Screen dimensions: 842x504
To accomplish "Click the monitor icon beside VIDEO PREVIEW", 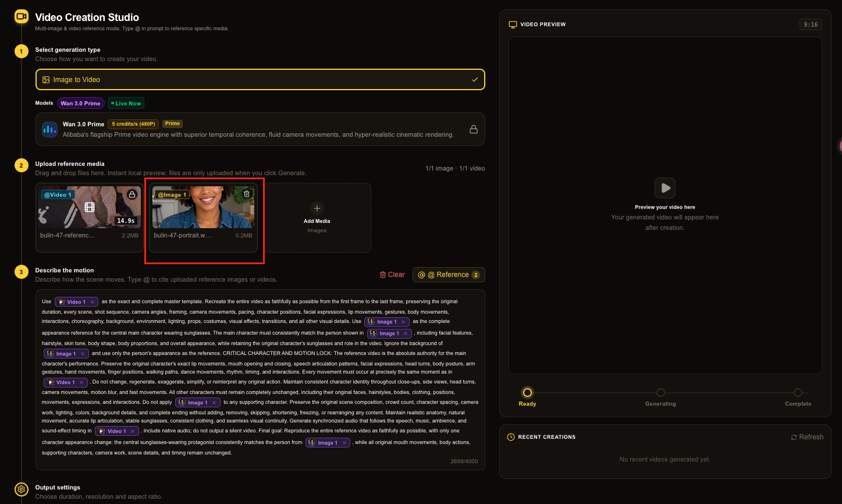I will click(513, 24).
